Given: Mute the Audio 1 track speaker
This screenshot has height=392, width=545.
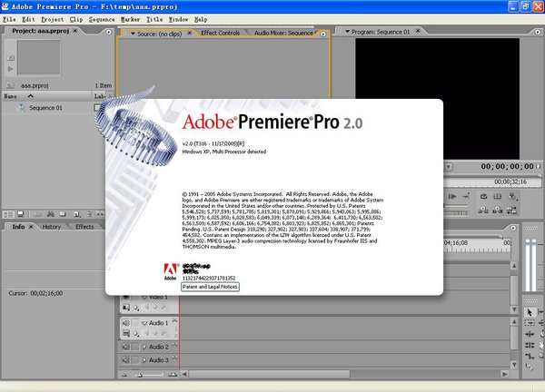Looking at the screenshot, I should (126, 323).
